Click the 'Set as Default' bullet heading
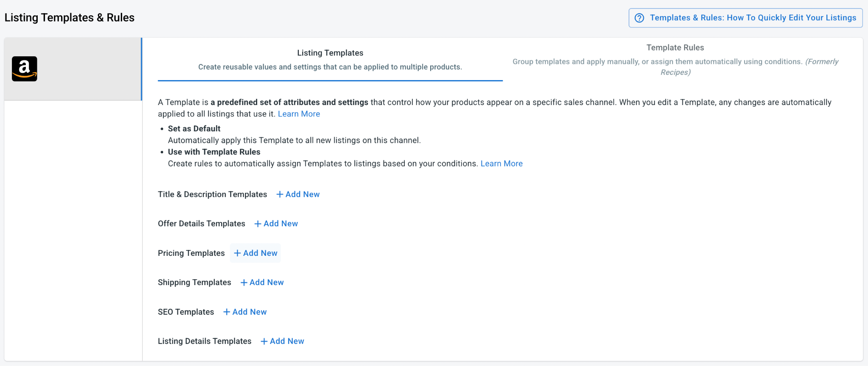868x366 pixels. [194, 129]
